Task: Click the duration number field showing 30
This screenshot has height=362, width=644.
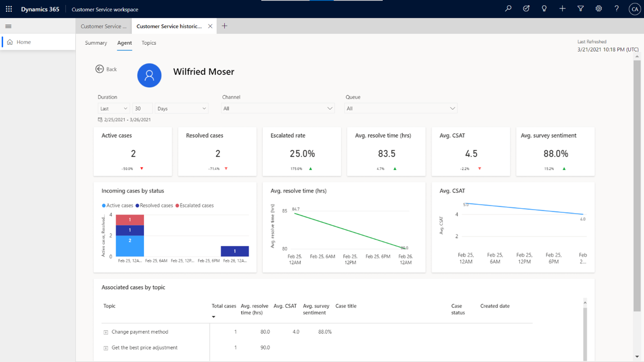Action: (142, 108)
